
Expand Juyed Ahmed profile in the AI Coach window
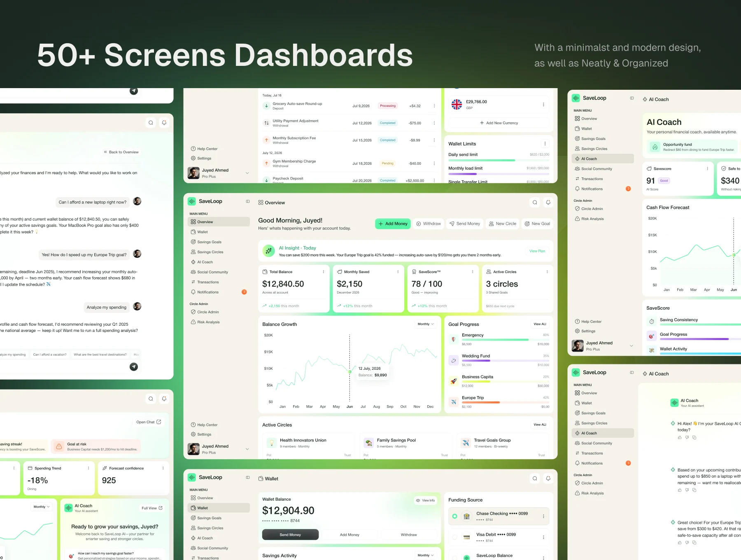pyautogui.click(x=631, y=346)
